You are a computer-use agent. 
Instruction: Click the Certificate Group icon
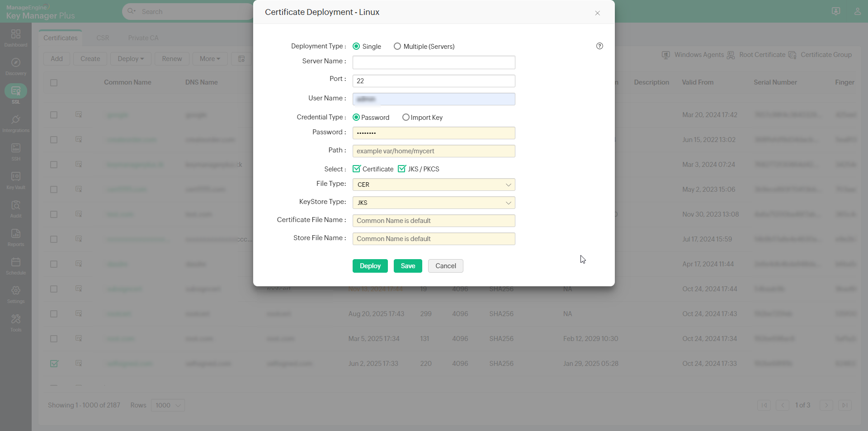click(793, 55)
